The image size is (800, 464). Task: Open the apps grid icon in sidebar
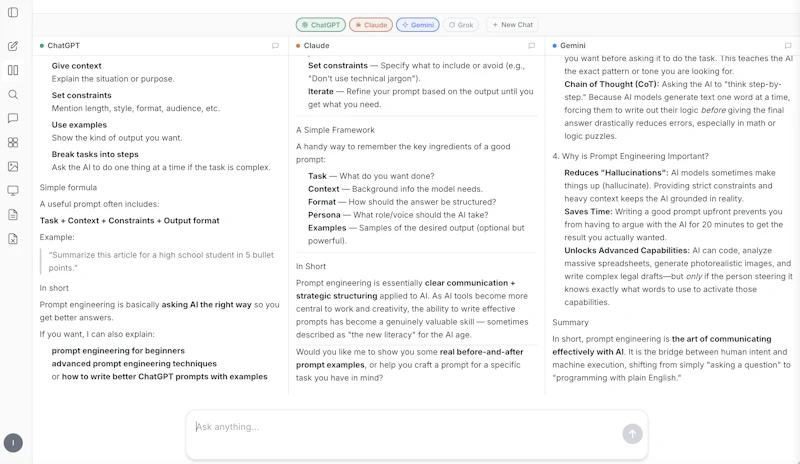[x=13, y=142]
